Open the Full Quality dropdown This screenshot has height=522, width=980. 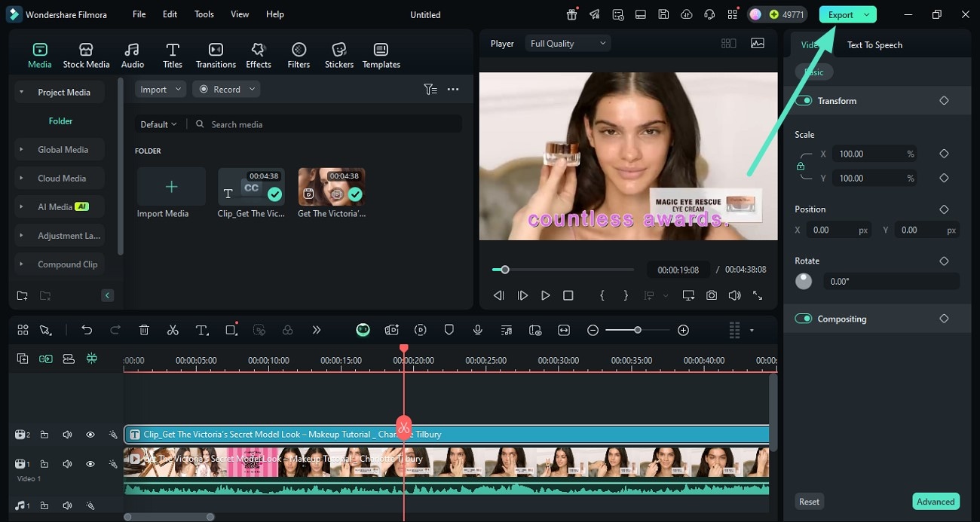568,44
